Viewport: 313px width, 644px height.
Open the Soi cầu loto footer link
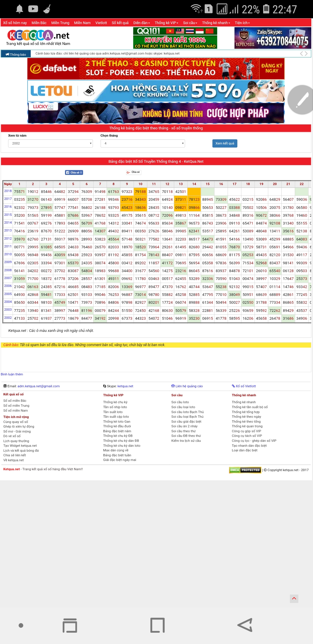[180, 402]
